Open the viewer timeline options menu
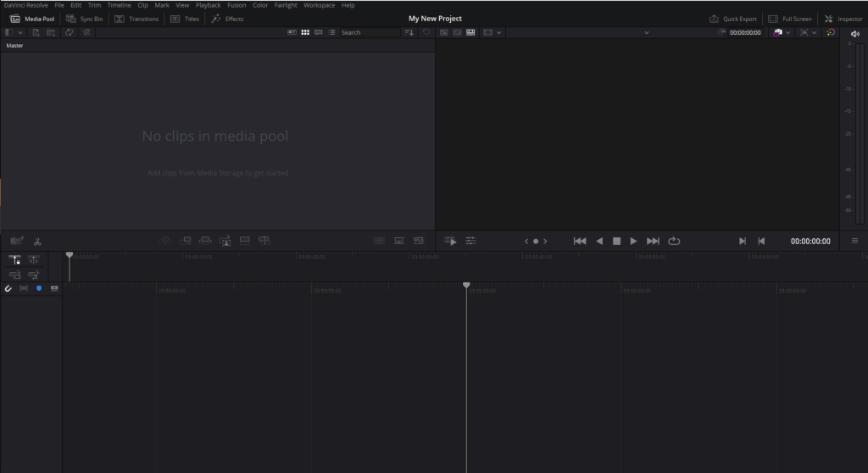The image size is (868, 473). [854, 241]
